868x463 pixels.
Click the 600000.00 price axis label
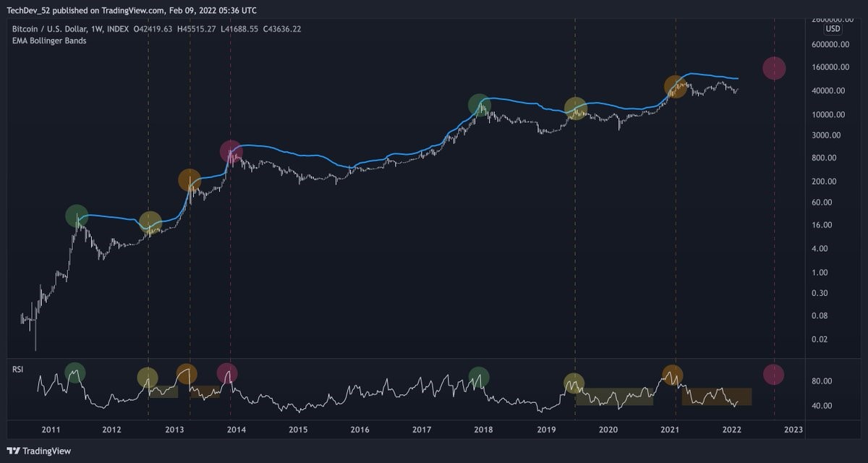click(829, 45)
